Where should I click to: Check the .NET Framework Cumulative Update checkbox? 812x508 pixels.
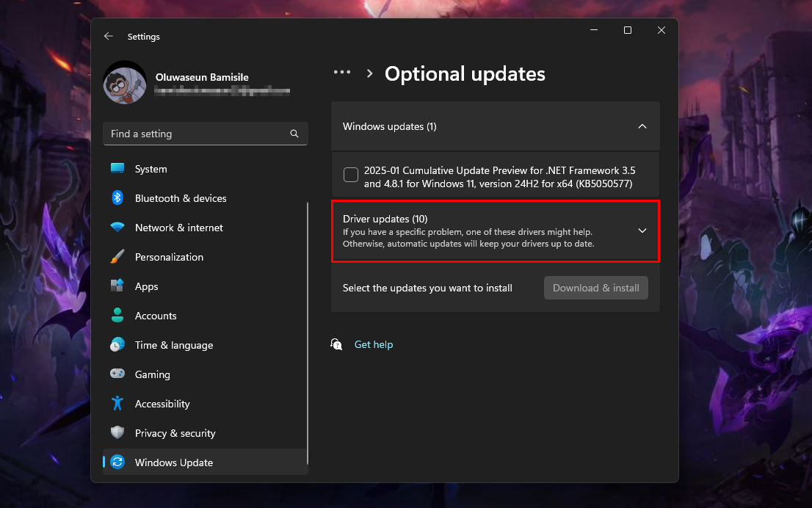pos(351,175)
